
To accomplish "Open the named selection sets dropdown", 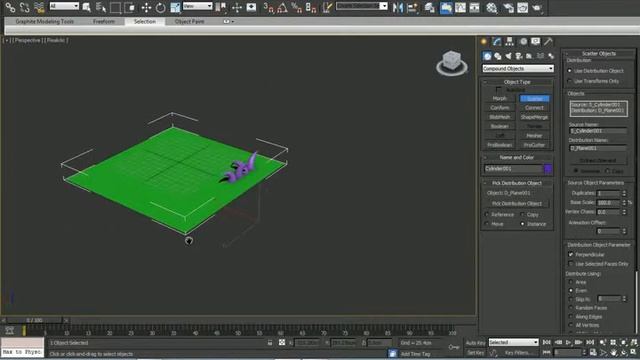I will click(x=361, y=6).
